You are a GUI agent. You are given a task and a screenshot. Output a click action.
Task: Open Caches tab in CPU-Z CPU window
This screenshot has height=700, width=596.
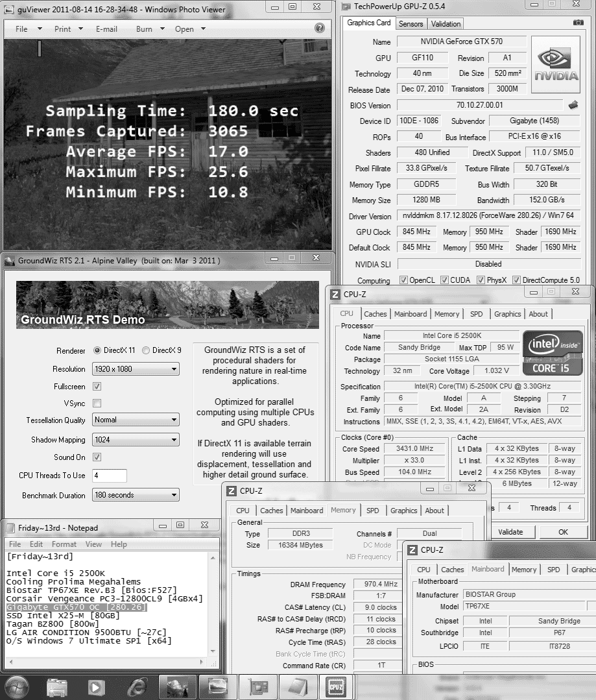pos(375,314)
